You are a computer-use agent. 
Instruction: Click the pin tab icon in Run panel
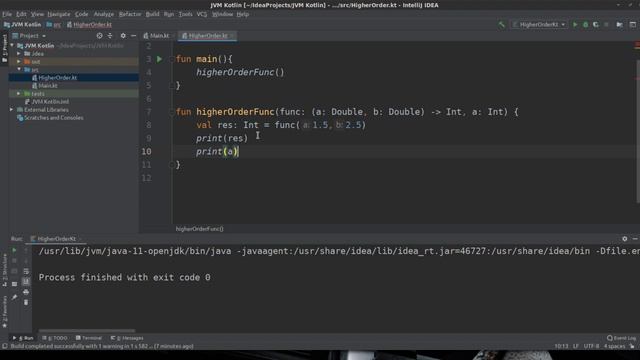click(x=14, y=297)
